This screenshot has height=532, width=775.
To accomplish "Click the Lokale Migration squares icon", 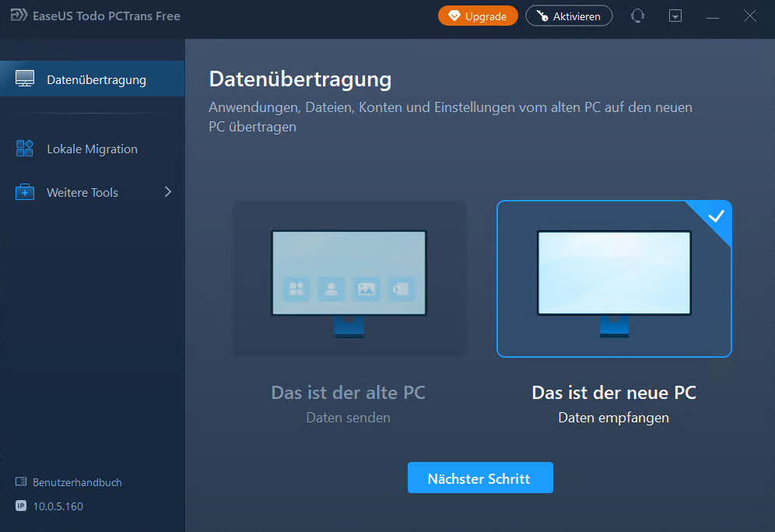I will (x=25, y=149).
